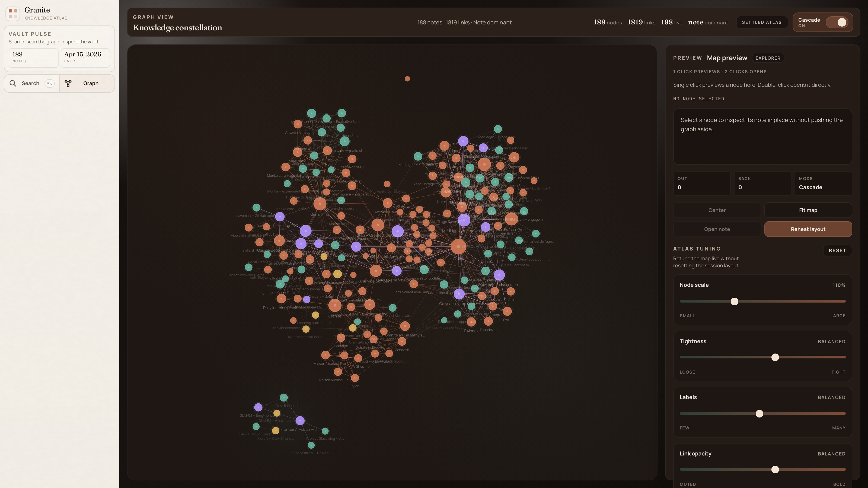
Task: Switch to the Explorer tab
Action: [x=768, y=58]
